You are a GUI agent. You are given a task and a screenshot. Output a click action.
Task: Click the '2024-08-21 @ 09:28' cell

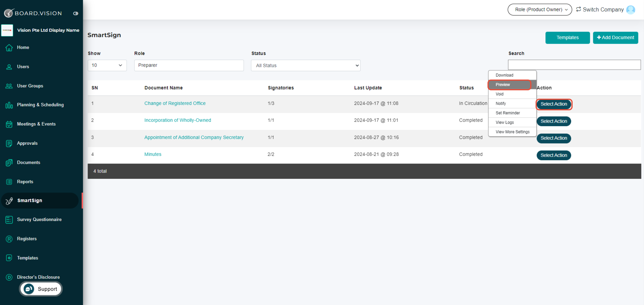click(376, 154)
